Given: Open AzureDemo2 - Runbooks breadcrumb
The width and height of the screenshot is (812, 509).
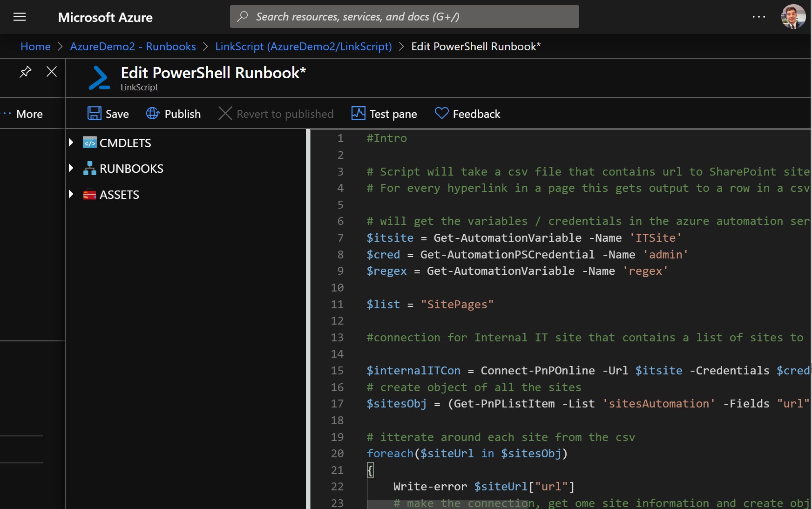Looking at the screenshot, I should [133, 47].
